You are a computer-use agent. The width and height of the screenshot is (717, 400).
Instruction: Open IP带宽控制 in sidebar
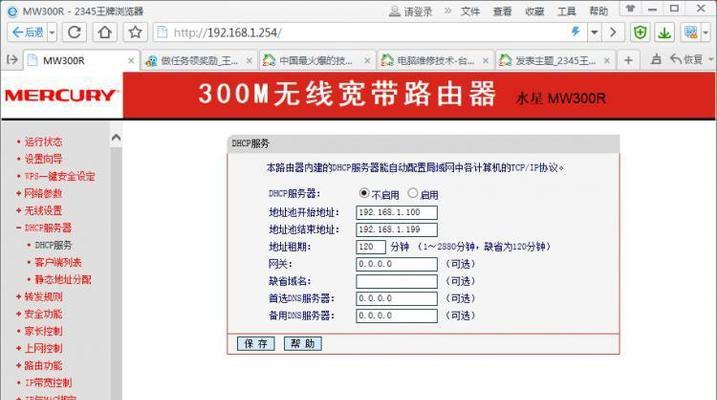48,383
